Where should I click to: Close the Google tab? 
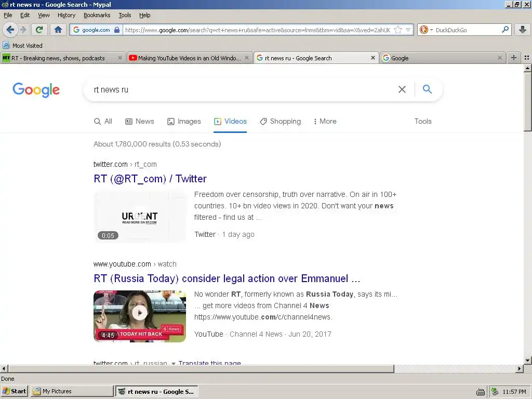pyautogui.click(x=499, y=58)
